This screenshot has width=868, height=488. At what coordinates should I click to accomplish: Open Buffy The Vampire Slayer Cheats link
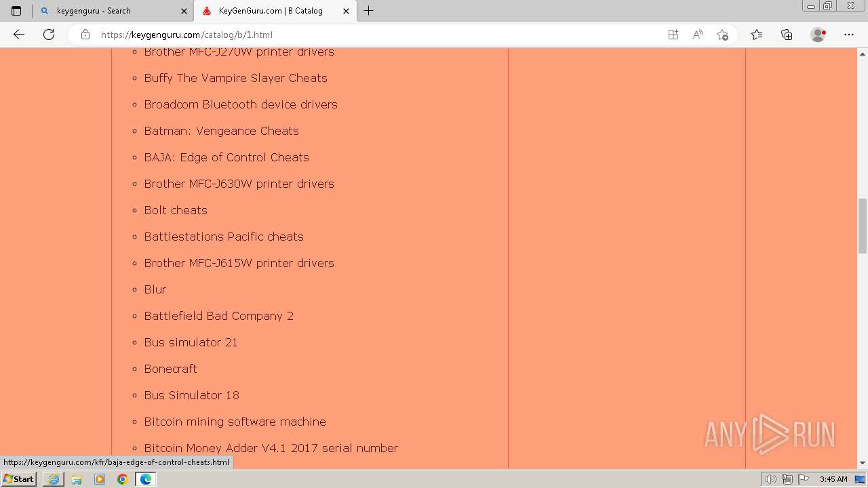click(x=235, y=78)
